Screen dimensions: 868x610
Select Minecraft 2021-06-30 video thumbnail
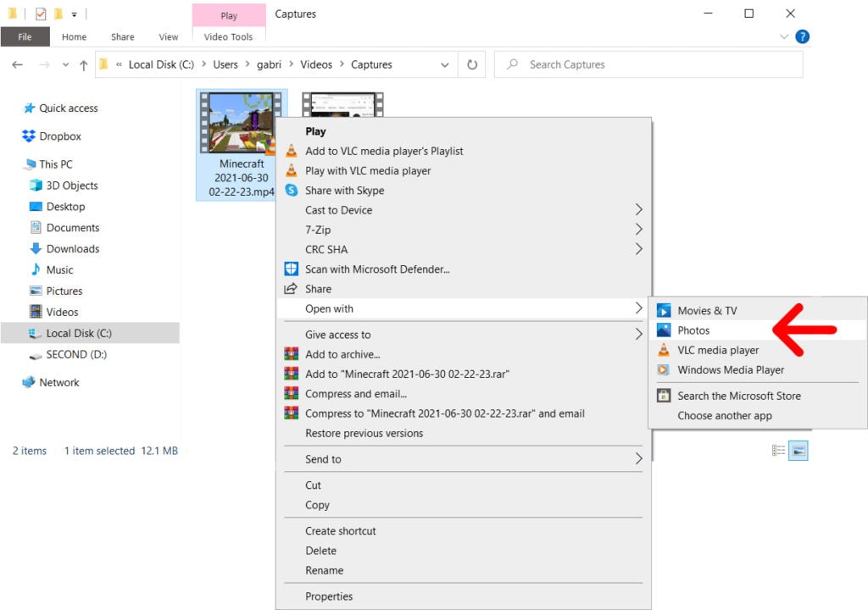(x=242, y=145)
